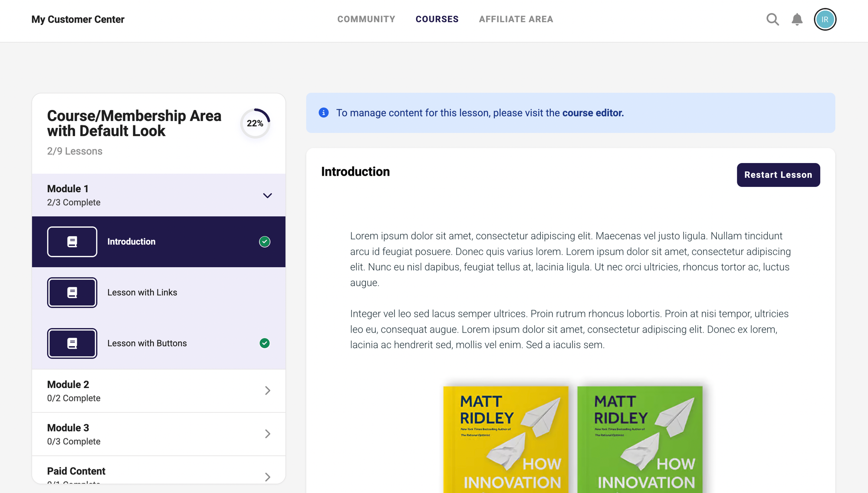Select the Introduction lesson title
868x493 pixels.
[x=132, y=242]
